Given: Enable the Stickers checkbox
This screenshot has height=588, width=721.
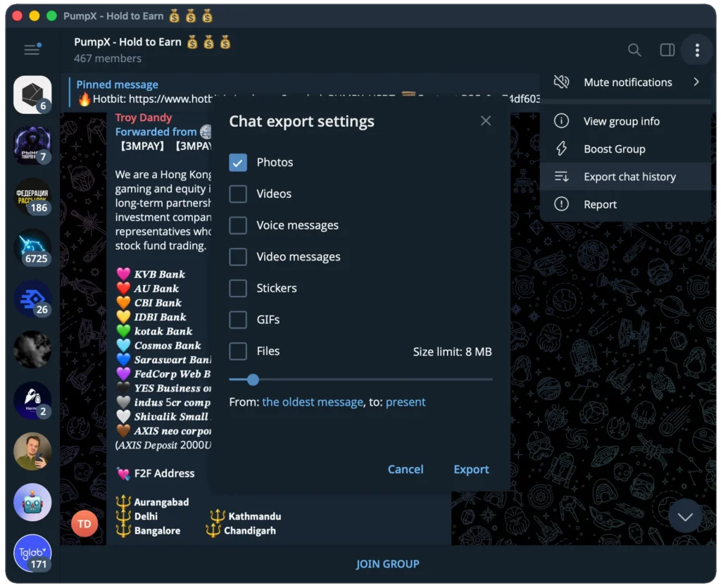Looking at the screenshot, I should pos(238,288).
